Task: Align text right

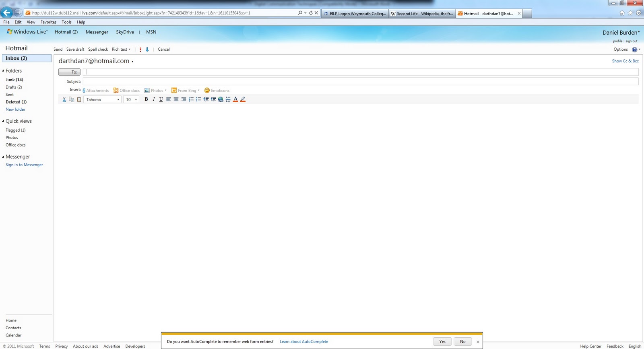Action: tap(184, 99)
